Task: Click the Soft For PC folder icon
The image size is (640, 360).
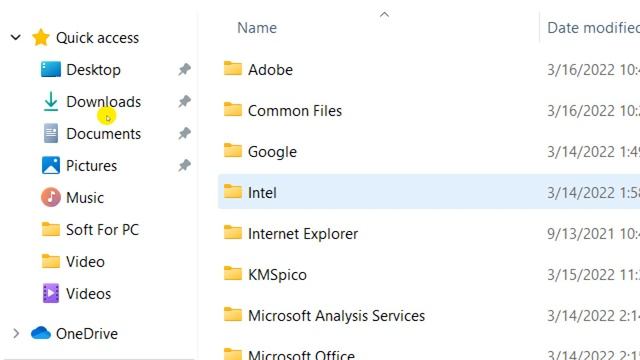Action: tap(51, 229)
